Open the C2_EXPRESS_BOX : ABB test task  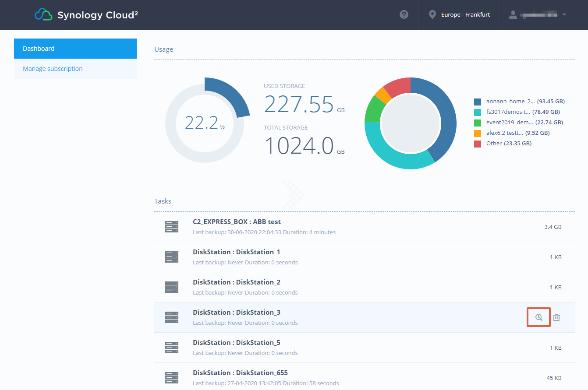[x=237, y=222]
